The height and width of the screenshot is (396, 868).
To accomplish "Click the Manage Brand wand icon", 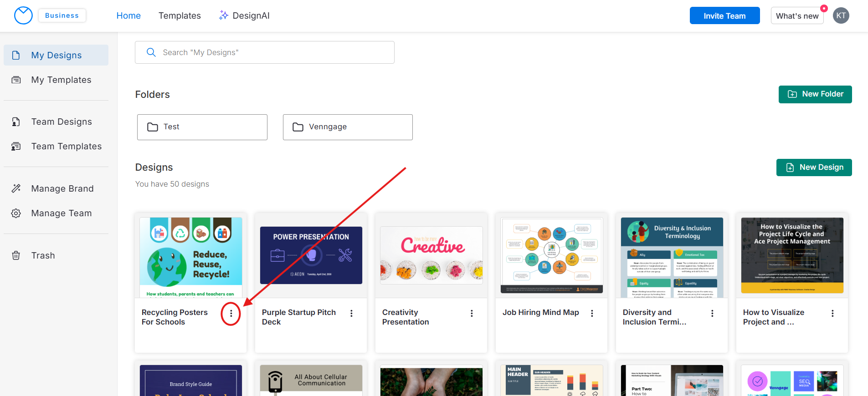I will click(x=16, y=188).
